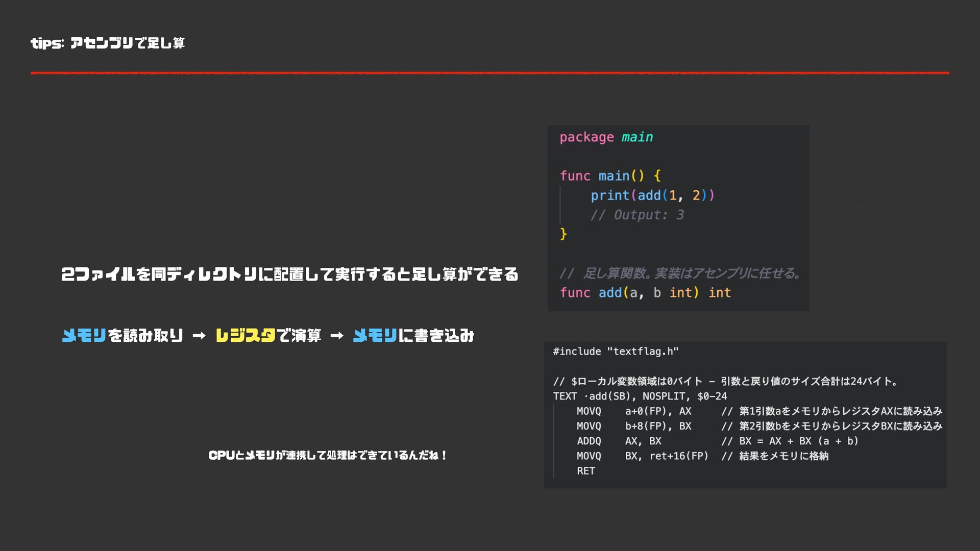Click the 'func add(a, b int) int' declaration

coord(645,293)
